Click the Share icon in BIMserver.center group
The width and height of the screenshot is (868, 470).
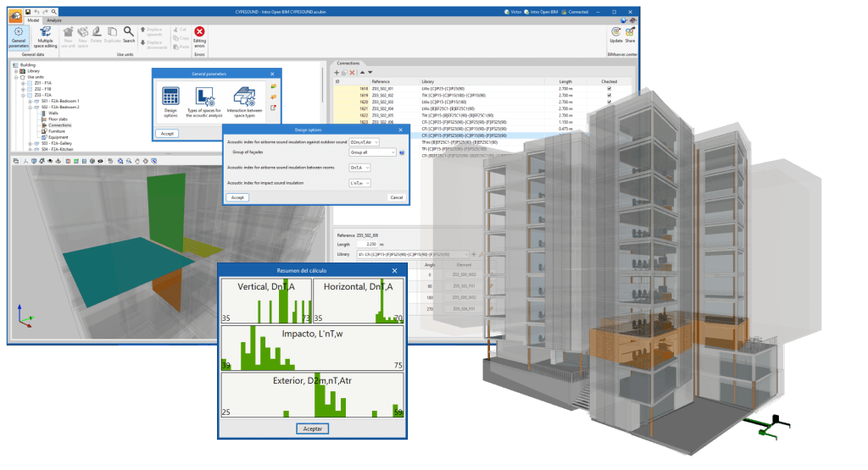coord(630,35)
